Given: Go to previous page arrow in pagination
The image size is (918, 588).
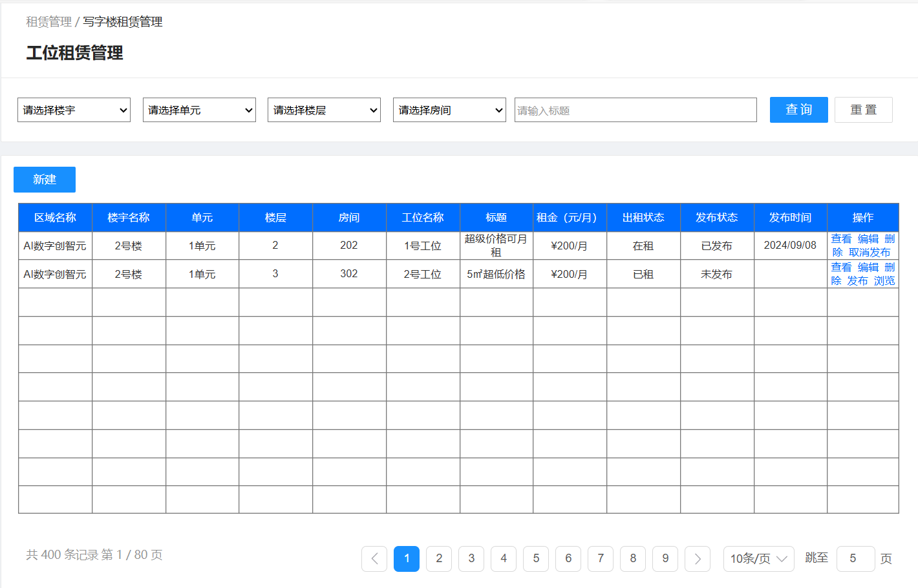Looking at the screenshot, I should click(374, 559).
